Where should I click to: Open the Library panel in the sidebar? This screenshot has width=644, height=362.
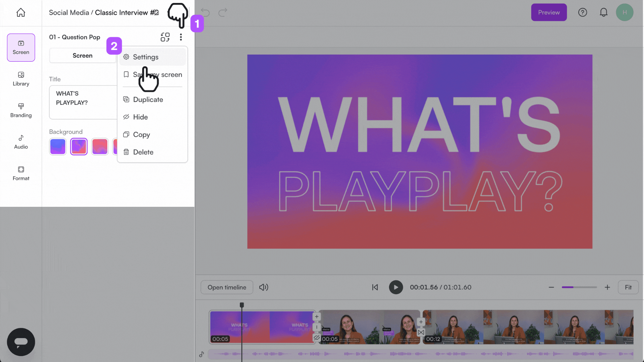click(x=21, y=79)
